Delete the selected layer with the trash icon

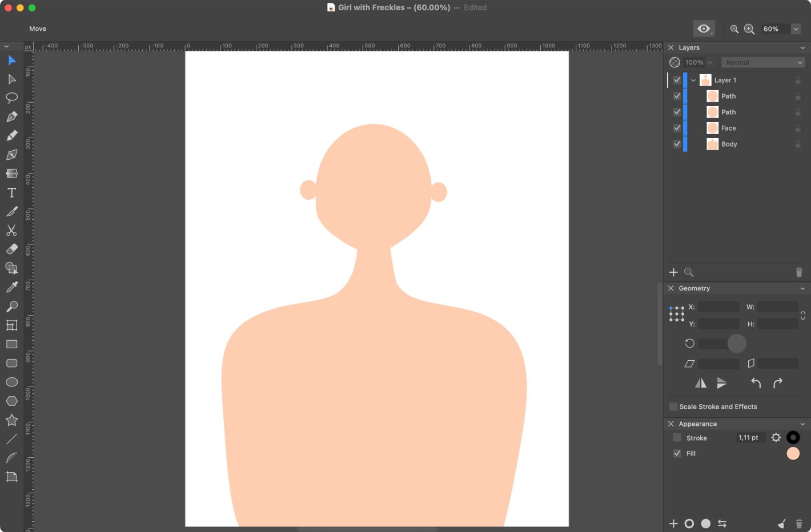[799, 273]
